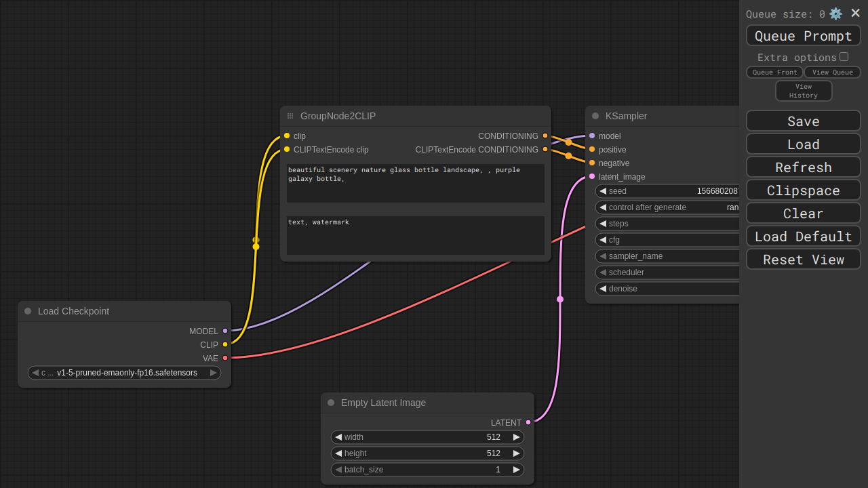Click the VAE output connector on Load Checkpoint
This screenshot has width=868, height=488.
point(225,358)
